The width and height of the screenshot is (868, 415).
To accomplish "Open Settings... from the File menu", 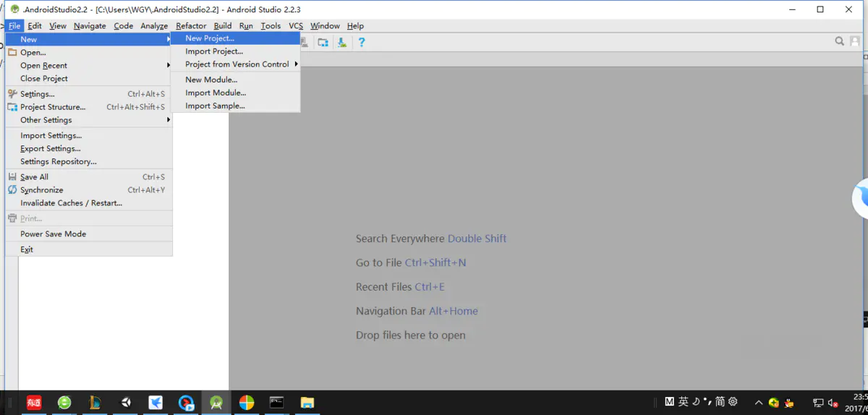I will click(89, 94).
